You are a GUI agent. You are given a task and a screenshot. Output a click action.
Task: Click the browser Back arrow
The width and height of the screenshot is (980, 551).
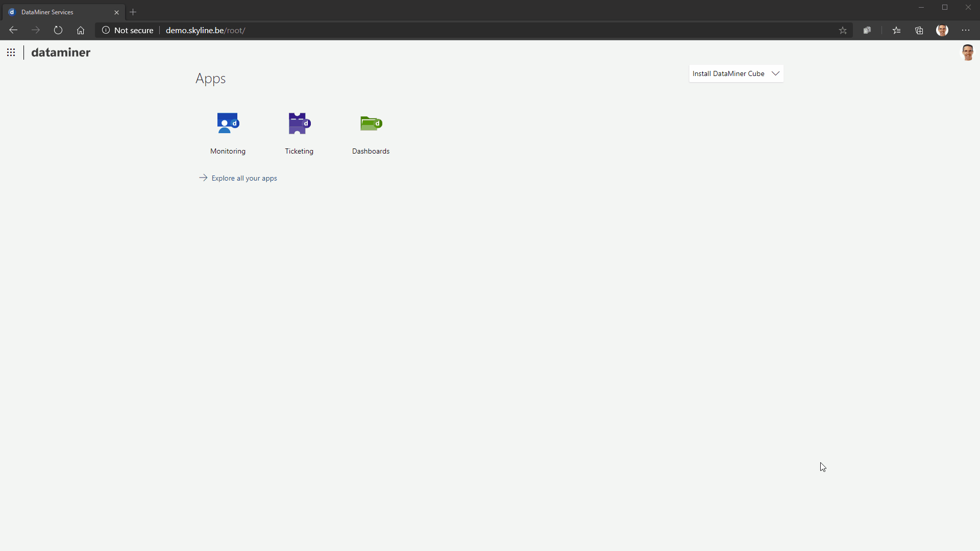pyautogui.click(x=13, y=30)
